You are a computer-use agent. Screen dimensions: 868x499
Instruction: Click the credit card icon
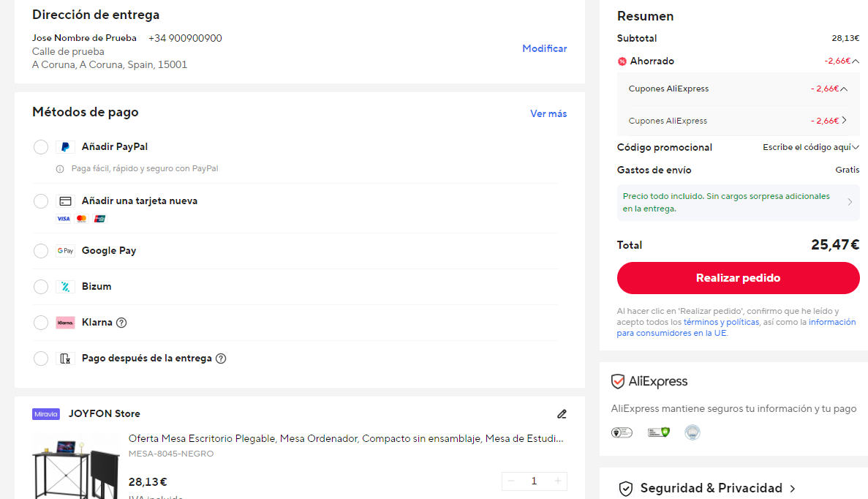click(65, 201)
